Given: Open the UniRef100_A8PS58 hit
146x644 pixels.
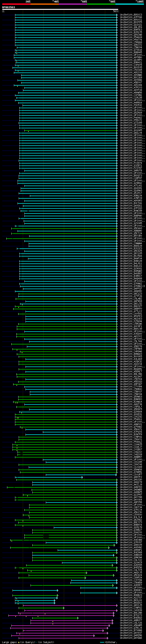Looking at the screenshot, I should click(x=131, y=502).
